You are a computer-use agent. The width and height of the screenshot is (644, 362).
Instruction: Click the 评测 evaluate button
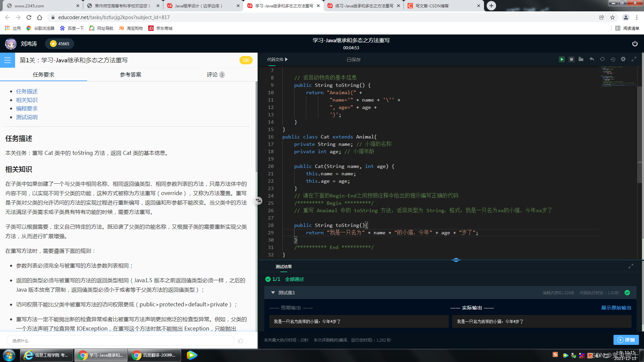click(x=626, y=340)
